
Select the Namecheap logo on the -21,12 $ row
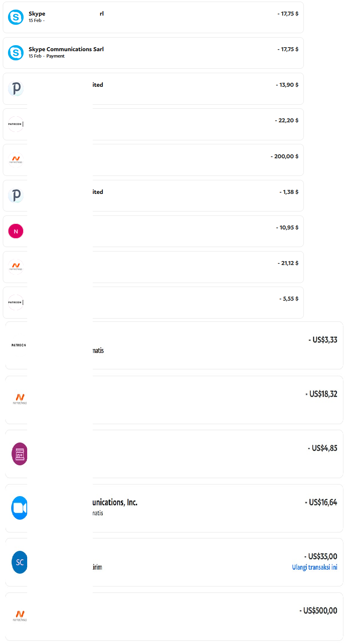click(16, 267)
